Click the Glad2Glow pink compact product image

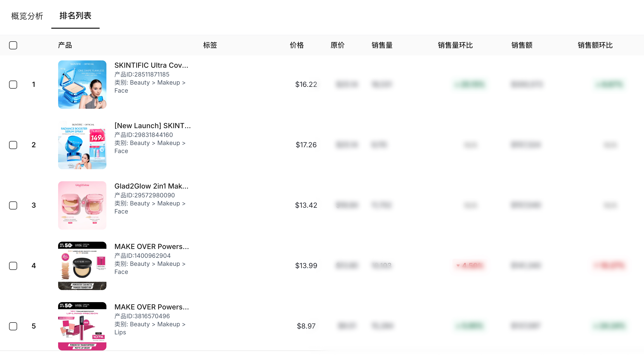point(82,205)
